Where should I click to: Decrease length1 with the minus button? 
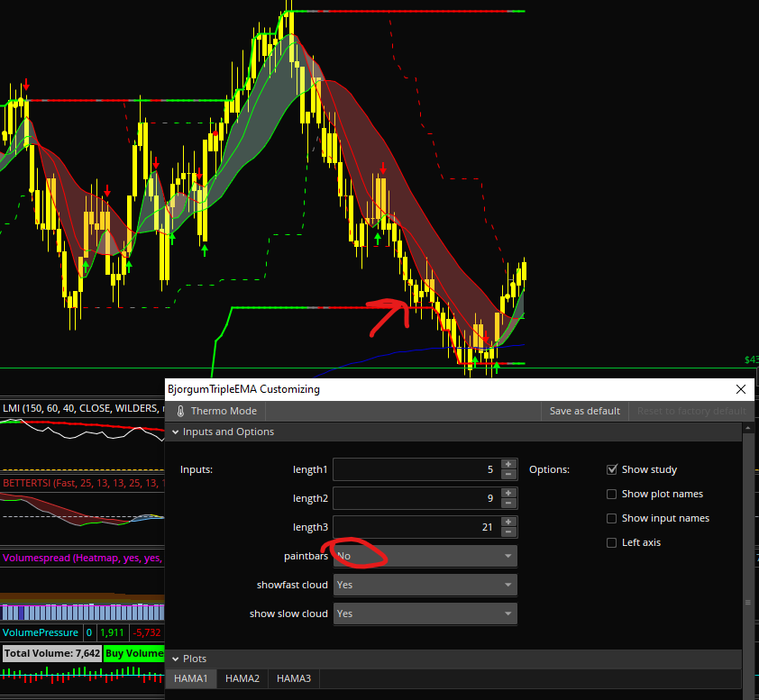coord(508,475)
